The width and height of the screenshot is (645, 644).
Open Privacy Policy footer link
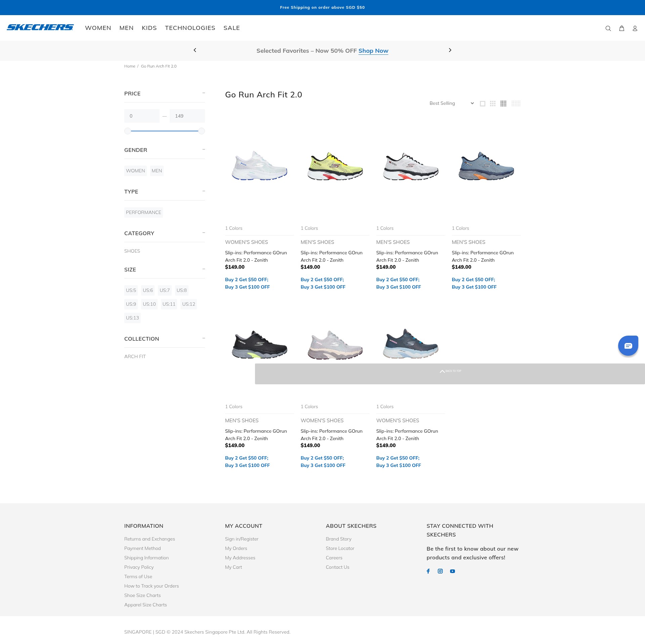pos(139,567)
